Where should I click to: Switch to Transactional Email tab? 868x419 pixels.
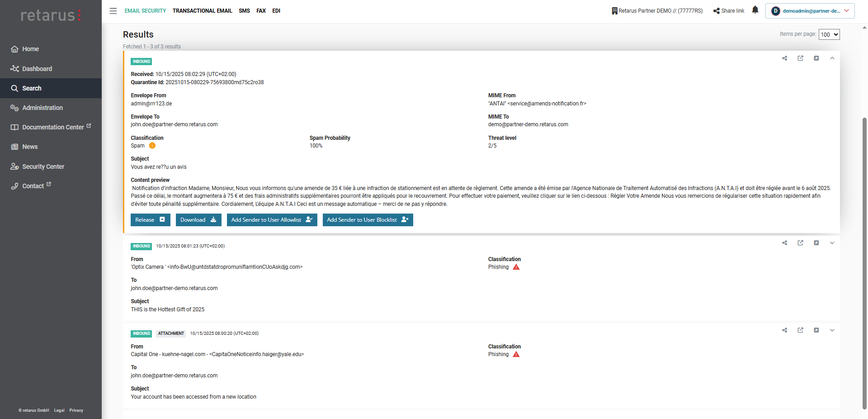point(202,11)
